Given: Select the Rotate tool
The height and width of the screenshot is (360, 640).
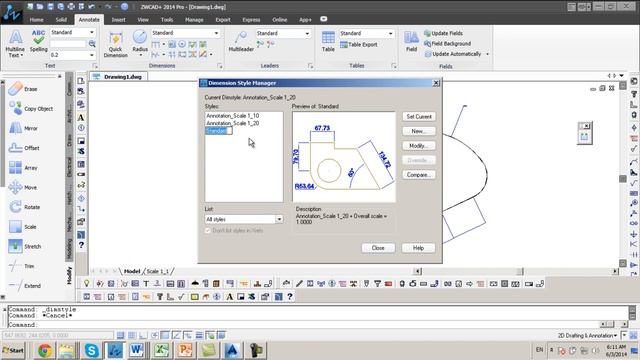Looking at the screenshot, I should 24,207.
